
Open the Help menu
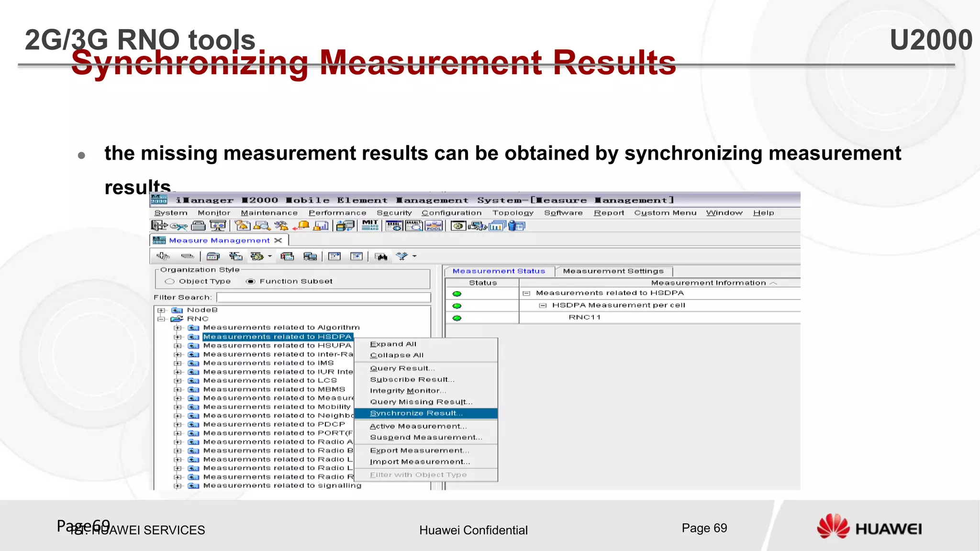pyautogui.click(x=763, y=213)
